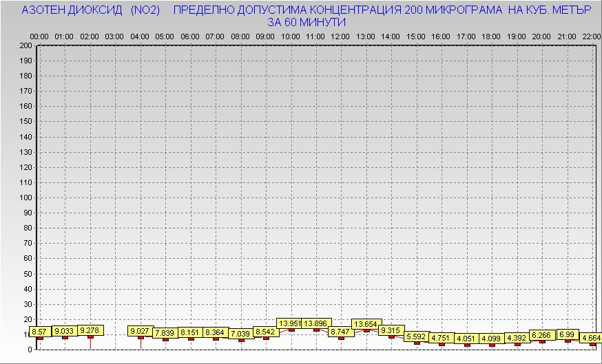
Task: Click the 18:00 hour label on top axis
Action: [491, 36]
